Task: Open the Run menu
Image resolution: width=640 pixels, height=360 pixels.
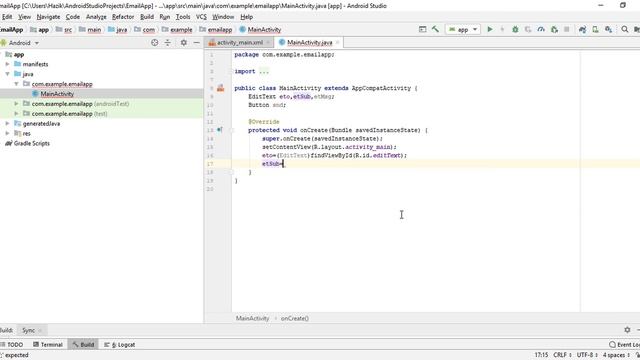Action: (x=164, y=17)
